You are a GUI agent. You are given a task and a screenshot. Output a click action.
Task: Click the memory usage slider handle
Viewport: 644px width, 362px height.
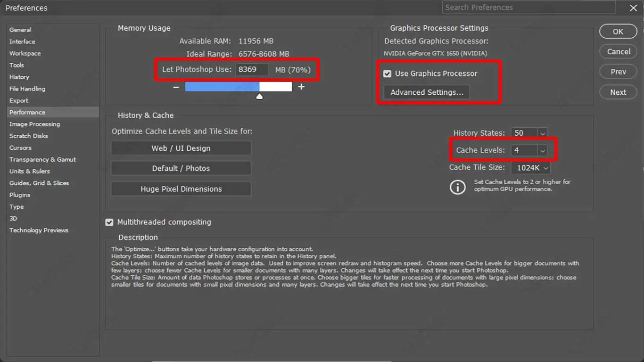click(259, 97)
